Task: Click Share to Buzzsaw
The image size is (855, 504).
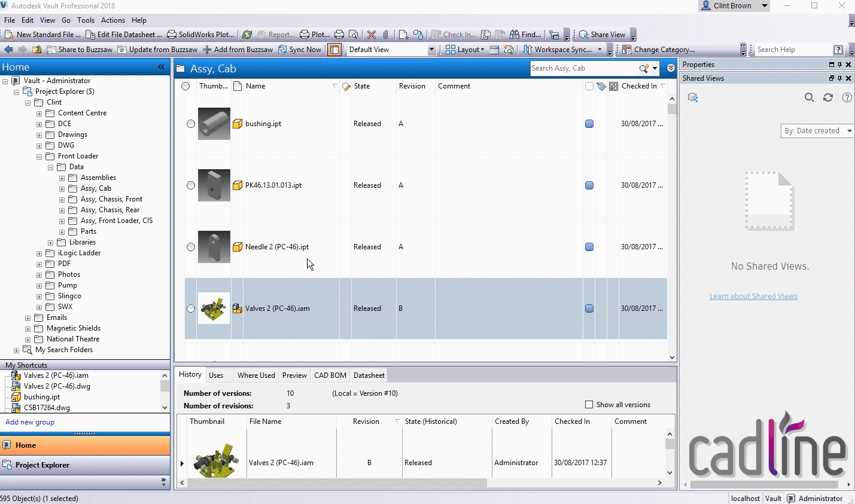Action: coord(80,50)
